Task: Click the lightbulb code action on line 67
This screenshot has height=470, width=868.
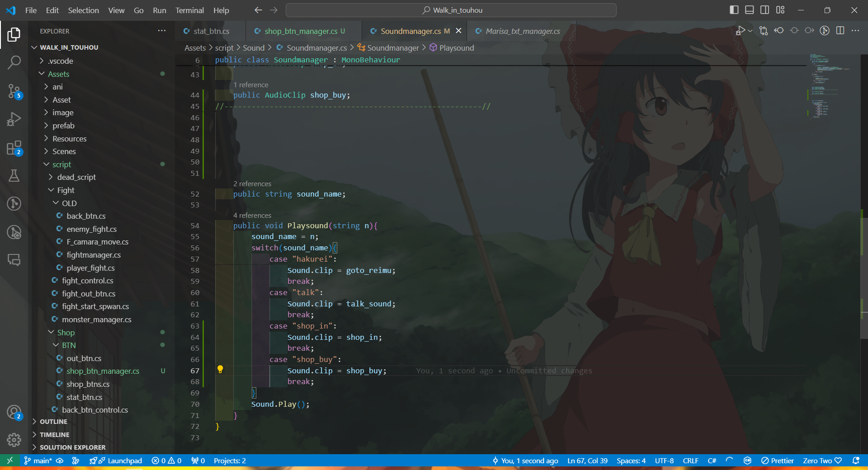Action: click(x=220, y=370)
